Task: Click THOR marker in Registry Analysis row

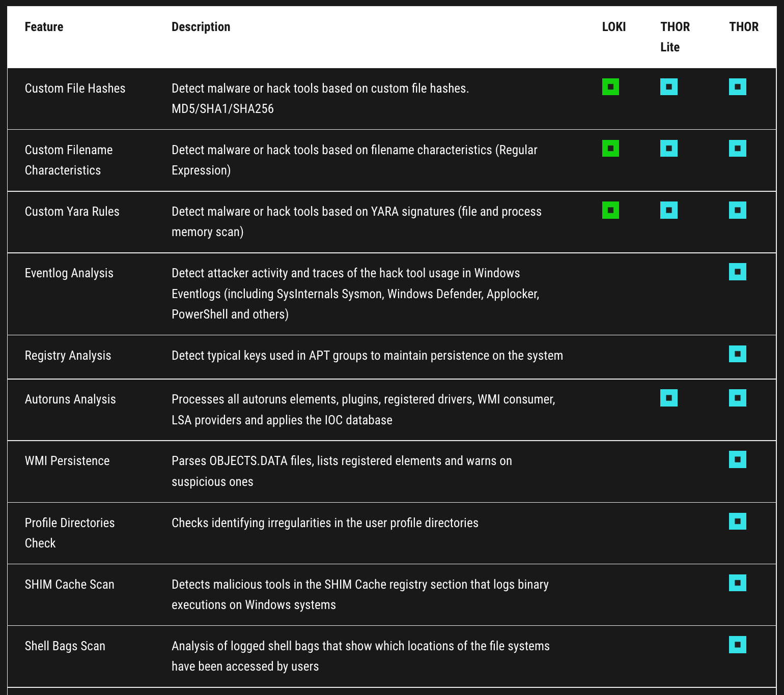Action: click(737, 354)
